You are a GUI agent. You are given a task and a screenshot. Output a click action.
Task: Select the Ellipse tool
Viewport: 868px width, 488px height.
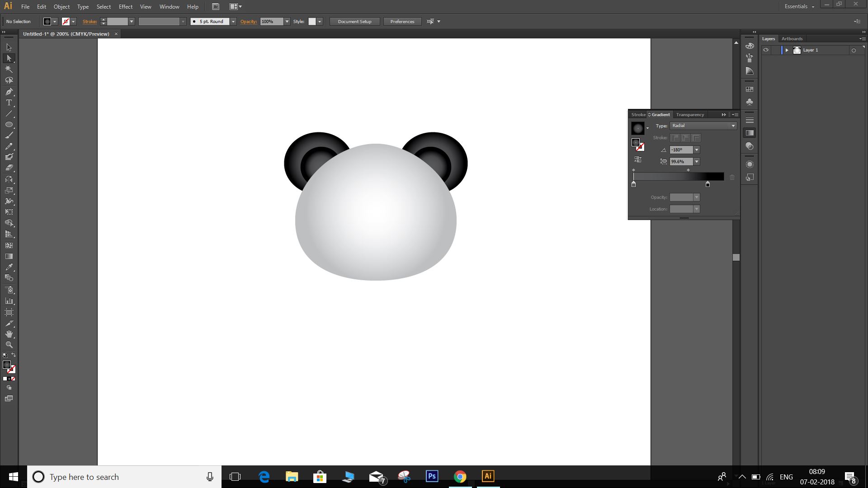tap(9, 124)
